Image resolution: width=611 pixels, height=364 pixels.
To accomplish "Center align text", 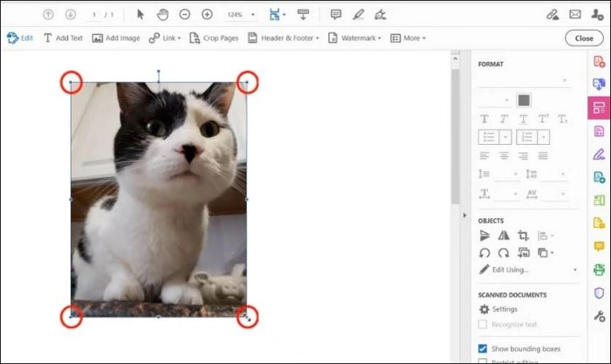I will click(504, 156).
